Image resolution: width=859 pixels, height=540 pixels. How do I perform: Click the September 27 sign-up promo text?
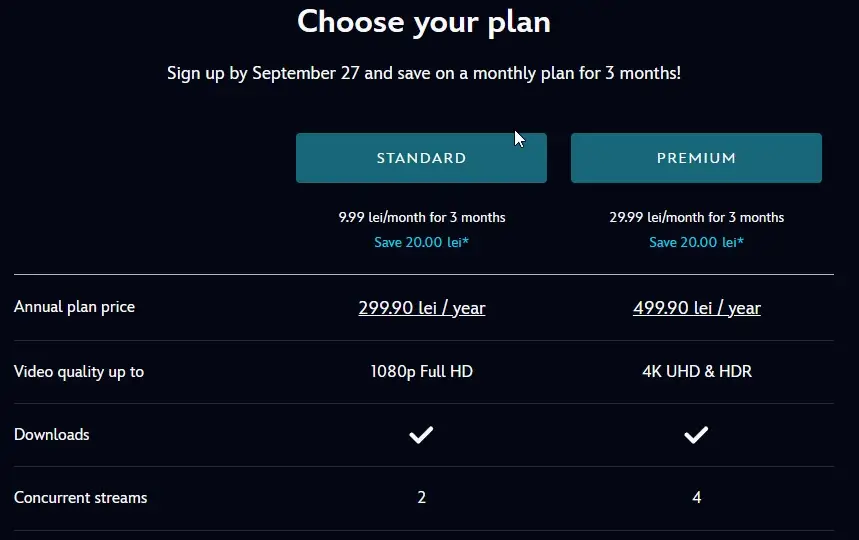[x=424, y=74]
